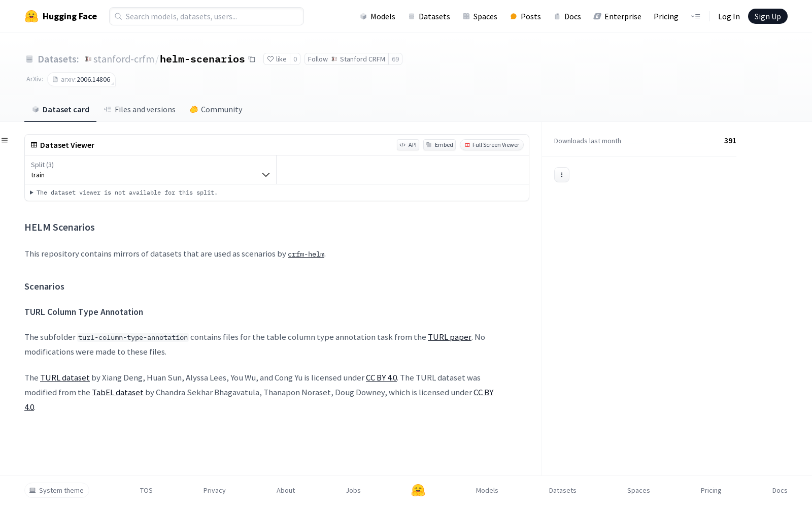Open the arxiv:2006.14806 tag

pyautogui.click(x=81, y=79)
